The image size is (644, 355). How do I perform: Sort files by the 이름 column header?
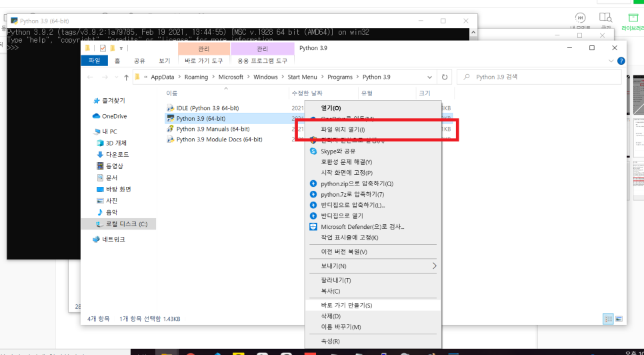[227, 93]
